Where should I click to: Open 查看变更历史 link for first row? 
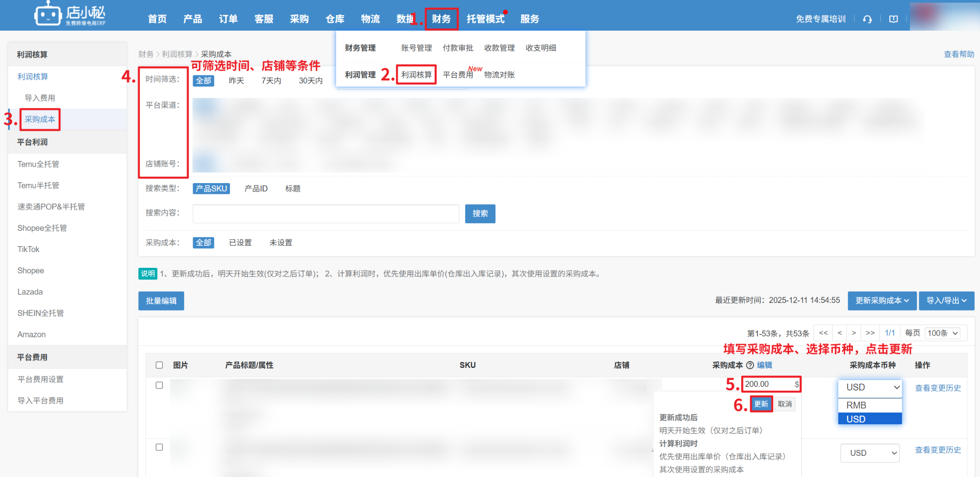938,388
